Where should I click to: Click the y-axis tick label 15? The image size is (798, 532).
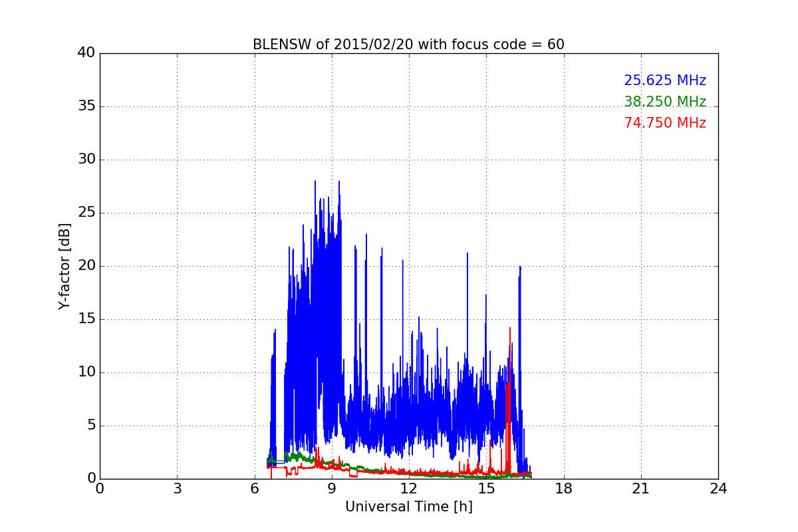[x=86, y=319]
